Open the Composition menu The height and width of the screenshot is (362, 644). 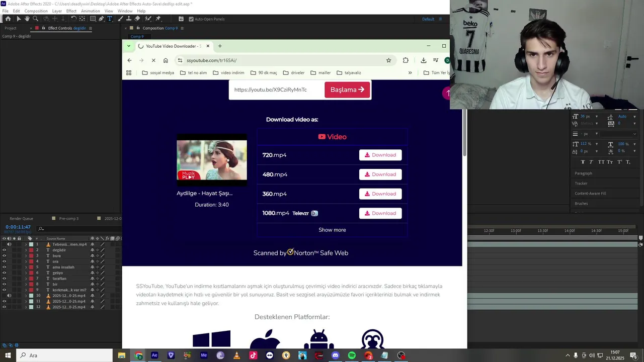pos(36,11)
